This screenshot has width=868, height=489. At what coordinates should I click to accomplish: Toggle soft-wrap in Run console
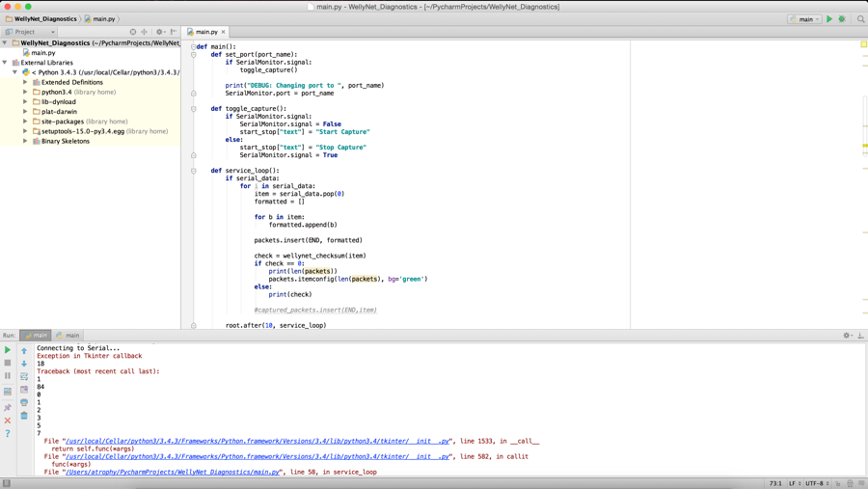(24, 376)
